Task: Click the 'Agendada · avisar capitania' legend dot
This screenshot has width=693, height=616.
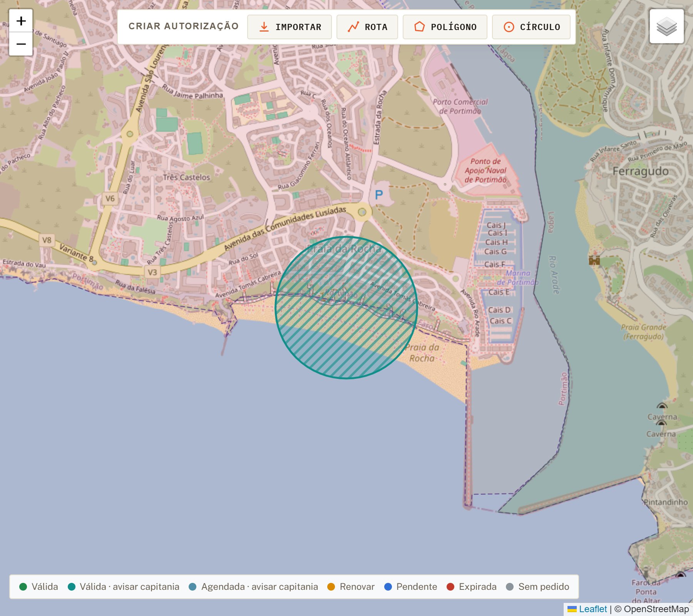Action: coord(193,587)
